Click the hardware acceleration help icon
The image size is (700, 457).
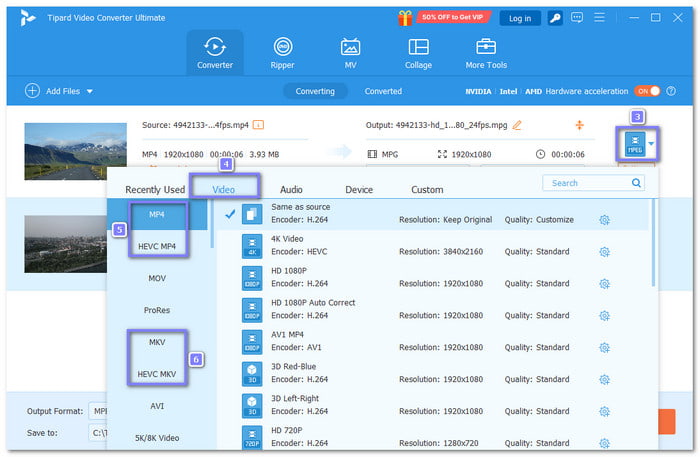tap(671, 91)
